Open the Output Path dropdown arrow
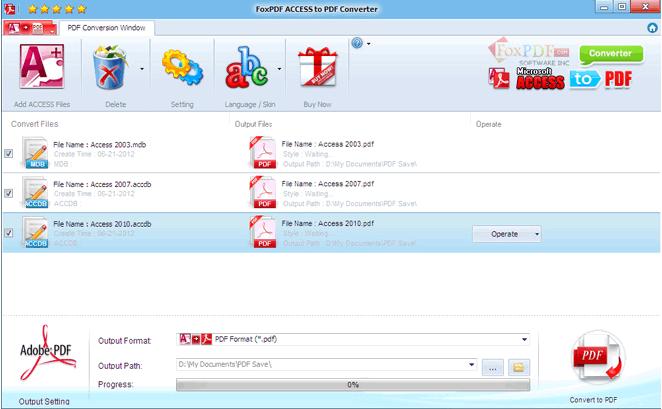This screenshot has height=409, width=662. pos(471,364)
